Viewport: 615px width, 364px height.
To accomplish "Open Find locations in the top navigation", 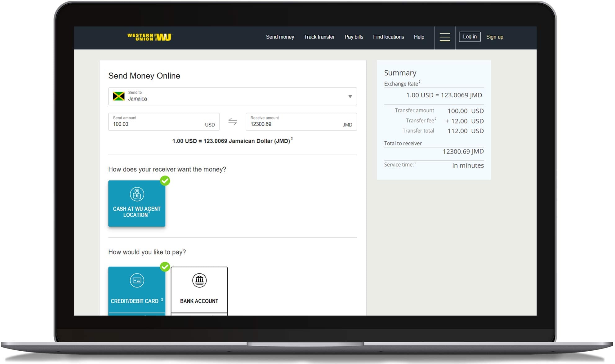I will pyautogui.click(x=388, y=37).
